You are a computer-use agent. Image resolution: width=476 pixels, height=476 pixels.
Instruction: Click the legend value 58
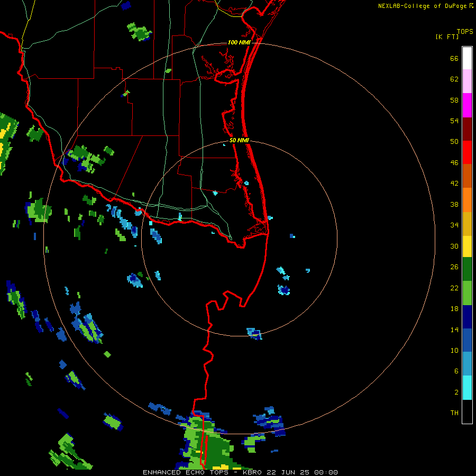[454, 100]
